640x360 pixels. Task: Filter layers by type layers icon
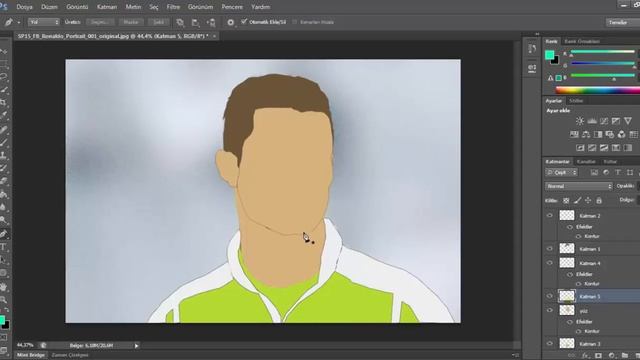[618, 173]
